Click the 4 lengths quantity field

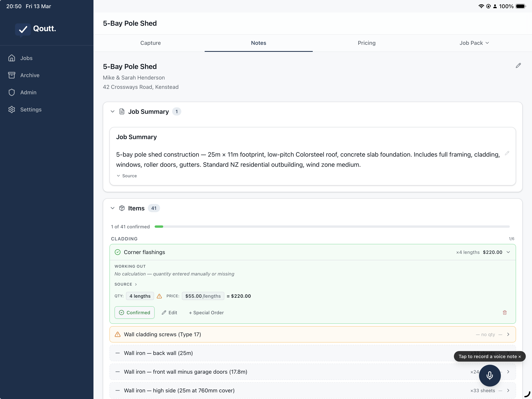pos(140,296)
